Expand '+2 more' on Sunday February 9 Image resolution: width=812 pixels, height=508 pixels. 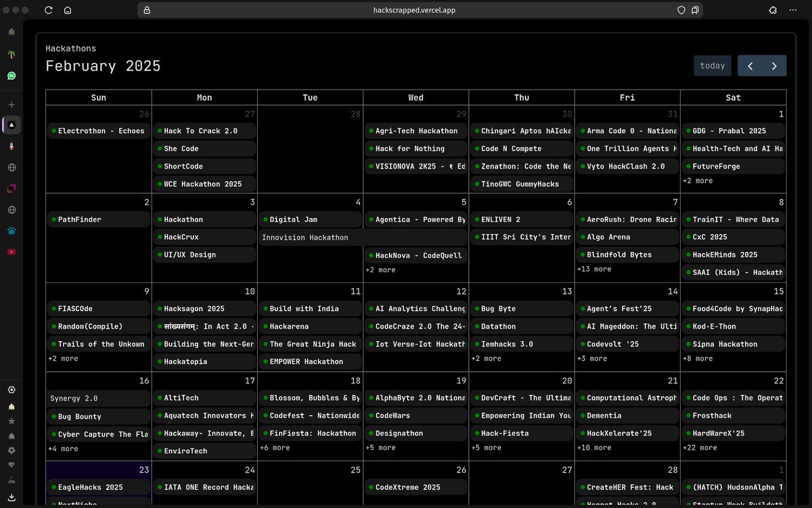click(63, 358)
